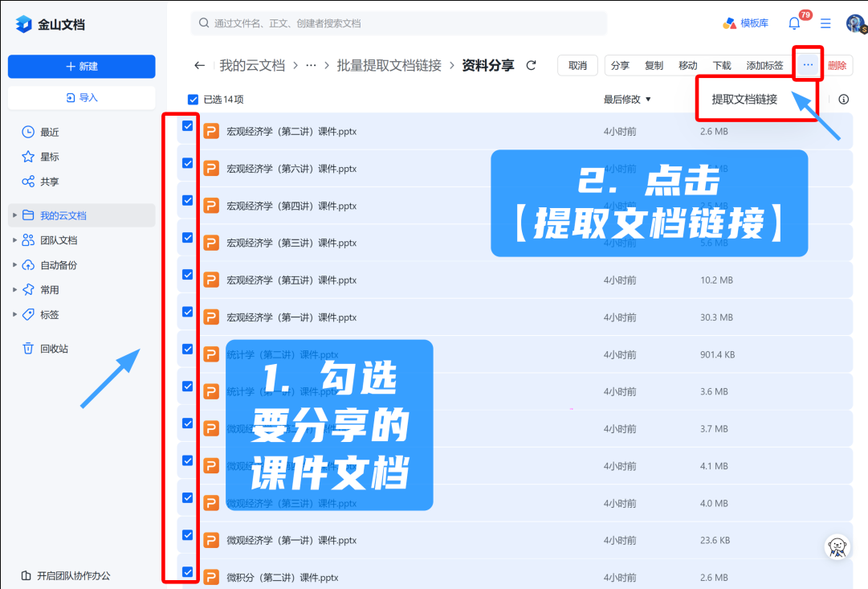This screenshot has width=868, height=589.
Task: Click the 新建 button
Action: (x=81, y=66)
